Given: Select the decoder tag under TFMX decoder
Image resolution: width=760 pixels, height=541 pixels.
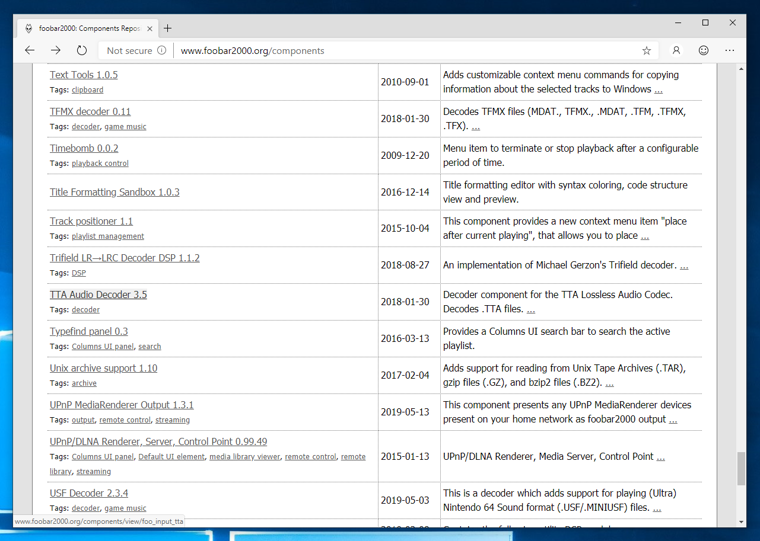Looking at the screenshot, I should (x=85, y=127).
